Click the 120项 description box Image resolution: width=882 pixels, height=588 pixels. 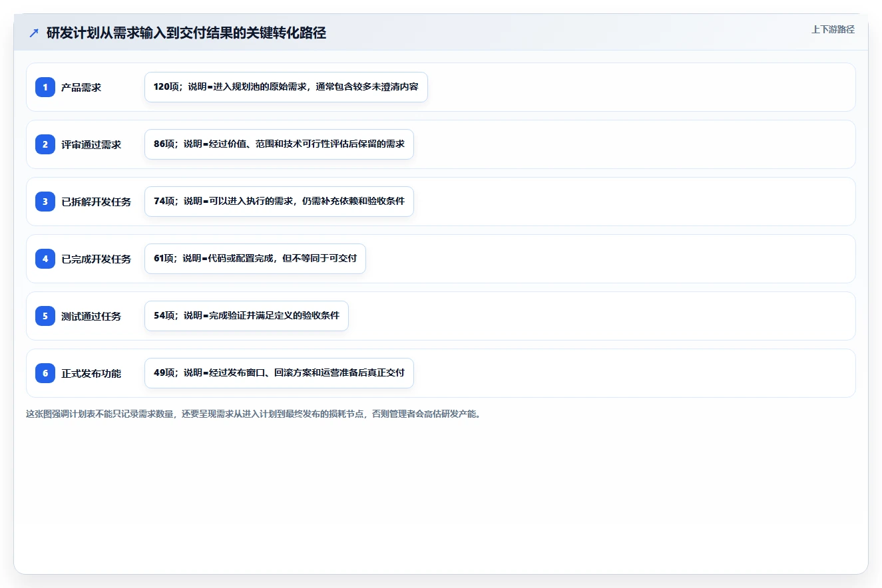286,87
